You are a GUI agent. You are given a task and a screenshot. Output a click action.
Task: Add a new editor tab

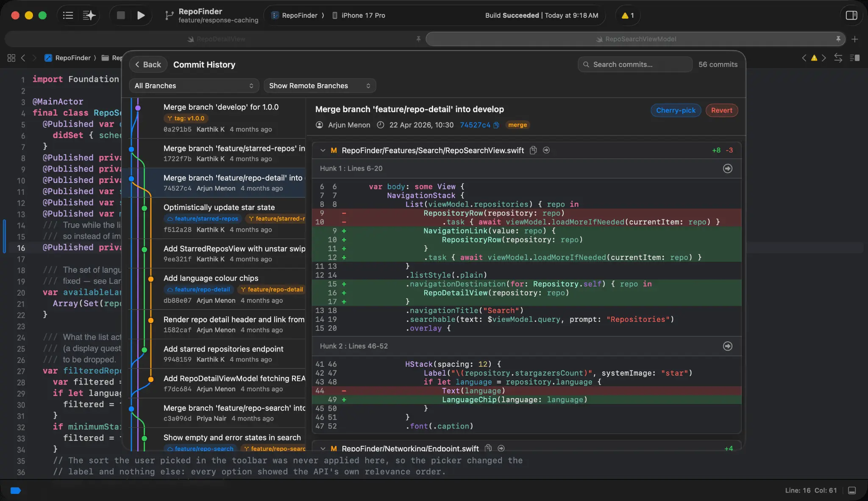point(855,39)
